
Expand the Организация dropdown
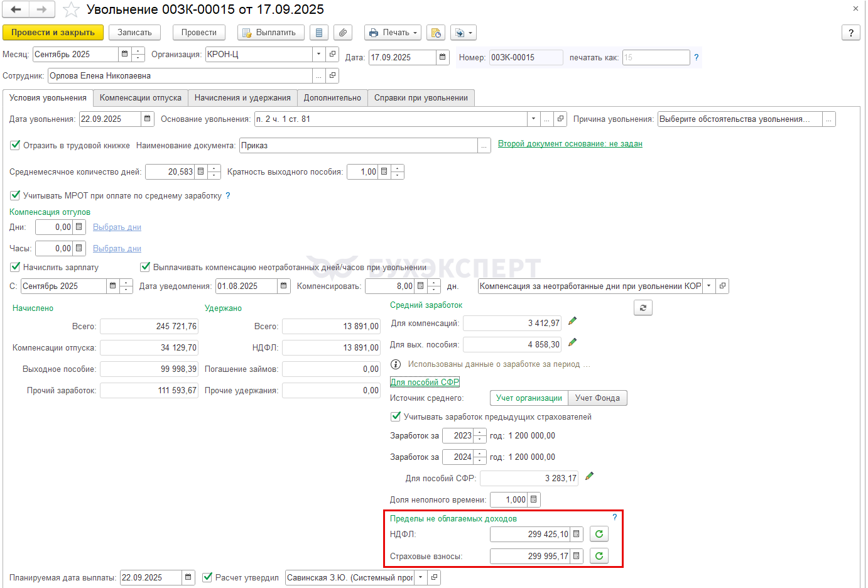[319, 54]
